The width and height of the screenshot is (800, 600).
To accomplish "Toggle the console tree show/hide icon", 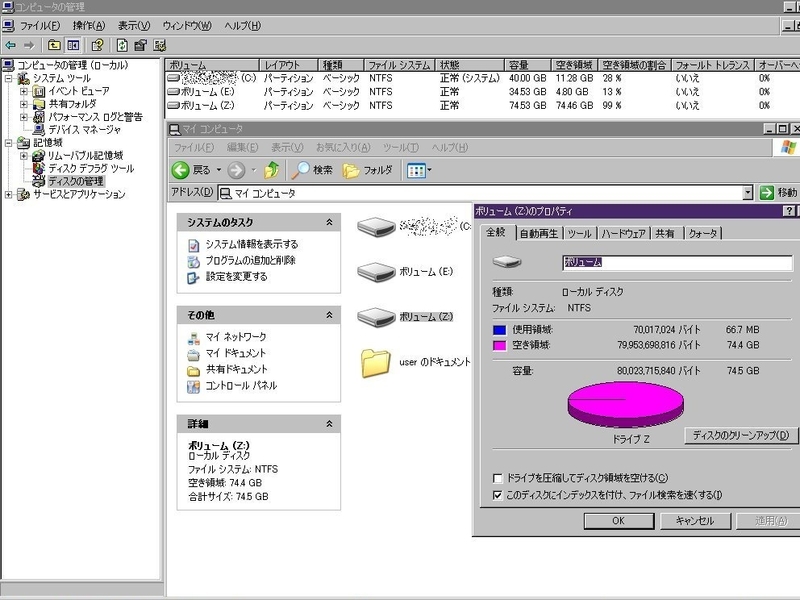I will (x=73, y=45).
